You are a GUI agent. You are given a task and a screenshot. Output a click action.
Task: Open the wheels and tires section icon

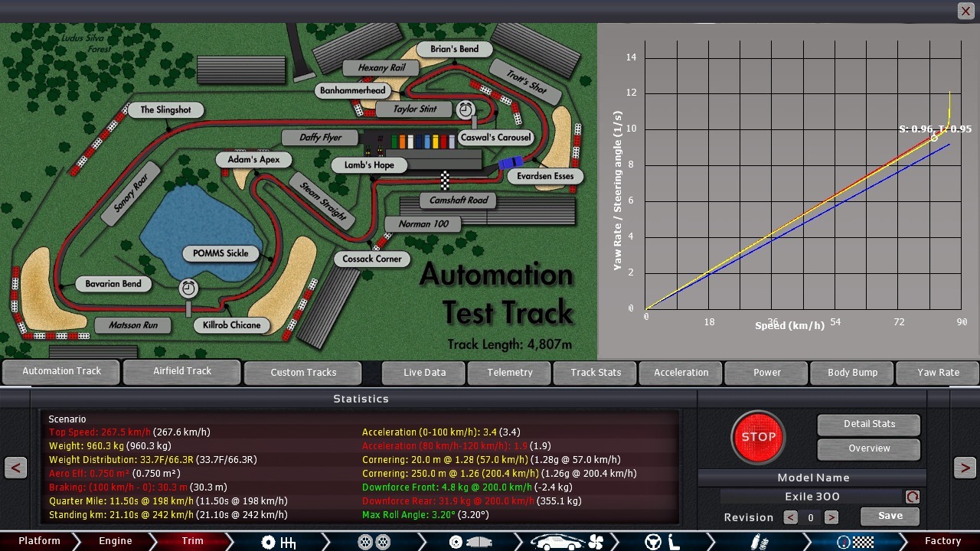point(374,542)
